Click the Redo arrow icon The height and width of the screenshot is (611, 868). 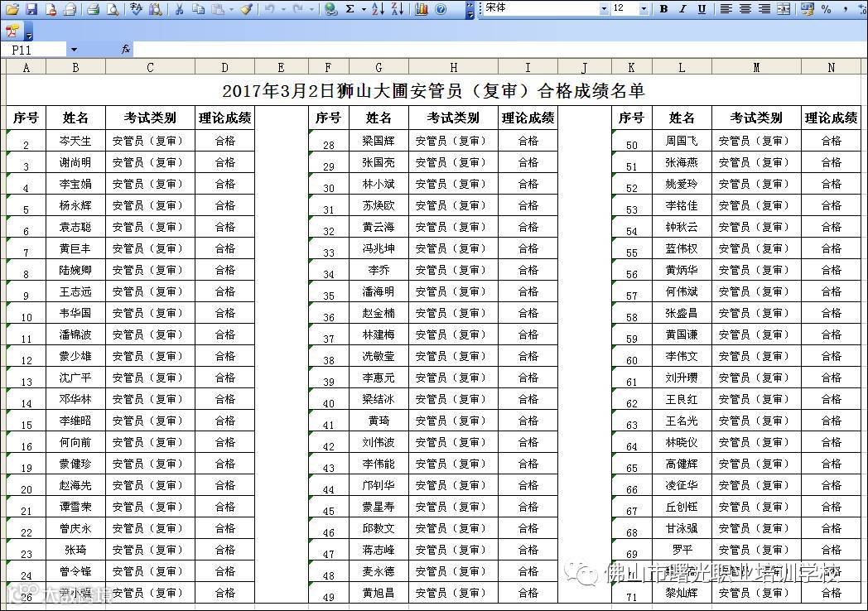coord(298,9)
